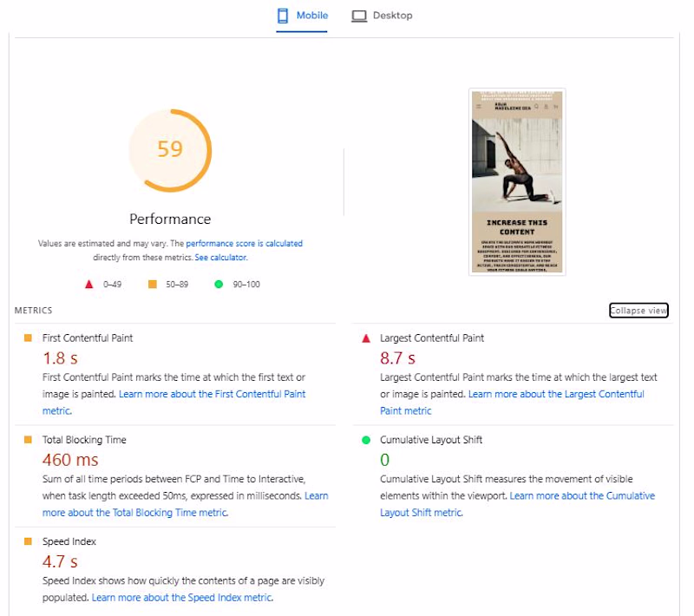Viewport: 694px width, 616px height.
Task: Open the Largest Contentful Paint learn more link
Action: (x=555, y=394)
